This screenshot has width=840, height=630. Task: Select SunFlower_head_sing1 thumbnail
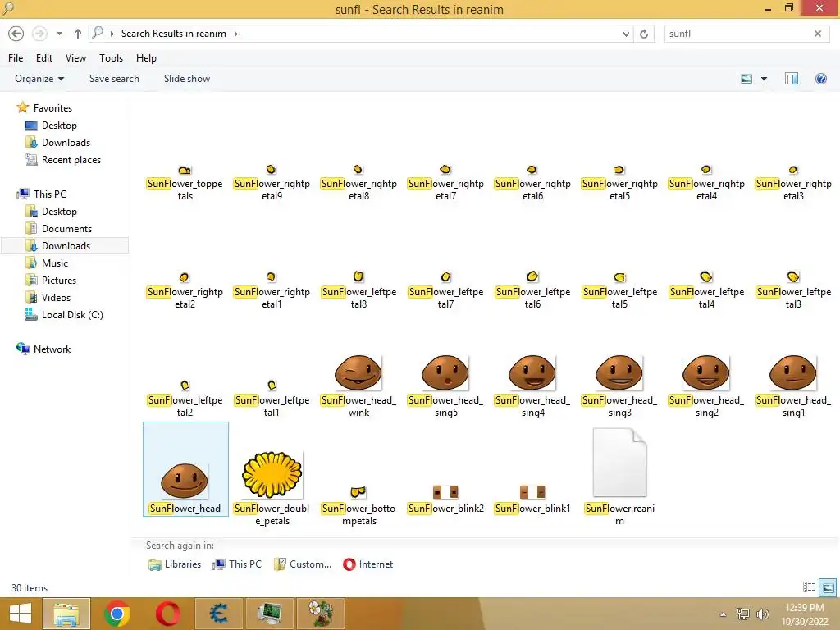(793, 372)
